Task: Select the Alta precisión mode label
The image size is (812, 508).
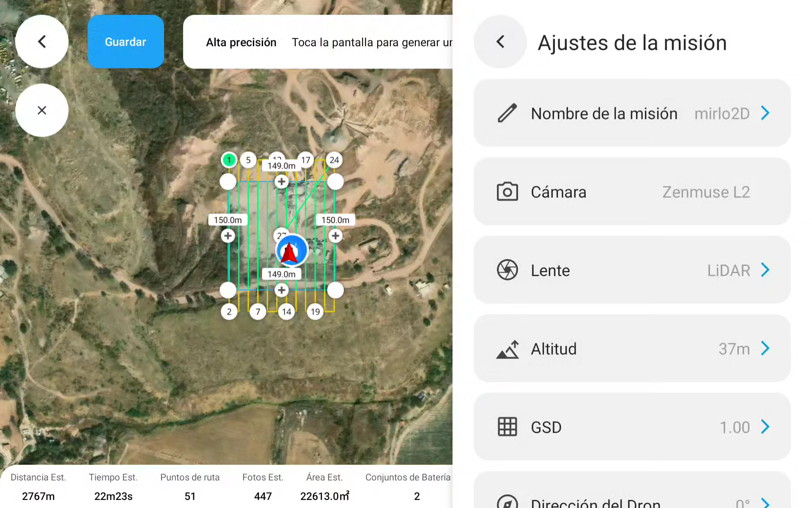Action: point(241,42)
